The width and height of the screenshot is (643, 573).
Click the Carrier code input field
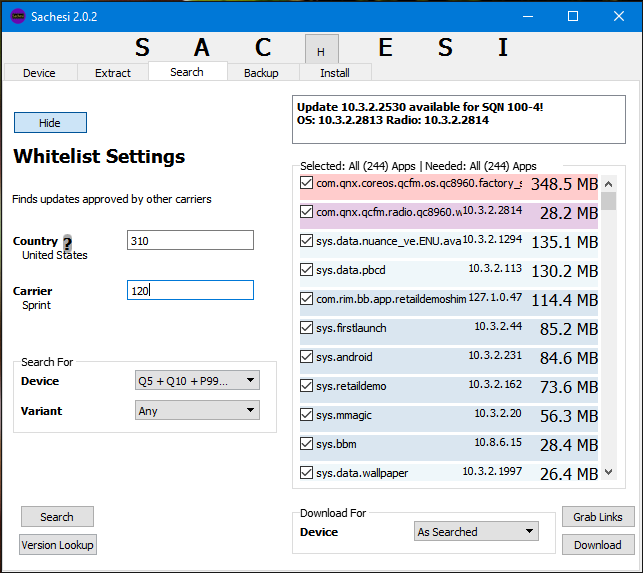190,290
